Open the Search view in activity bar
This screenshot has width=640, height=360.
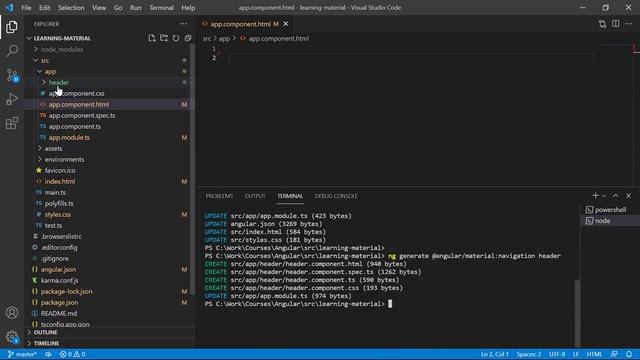pyautogui.click(x=12, y=51)
